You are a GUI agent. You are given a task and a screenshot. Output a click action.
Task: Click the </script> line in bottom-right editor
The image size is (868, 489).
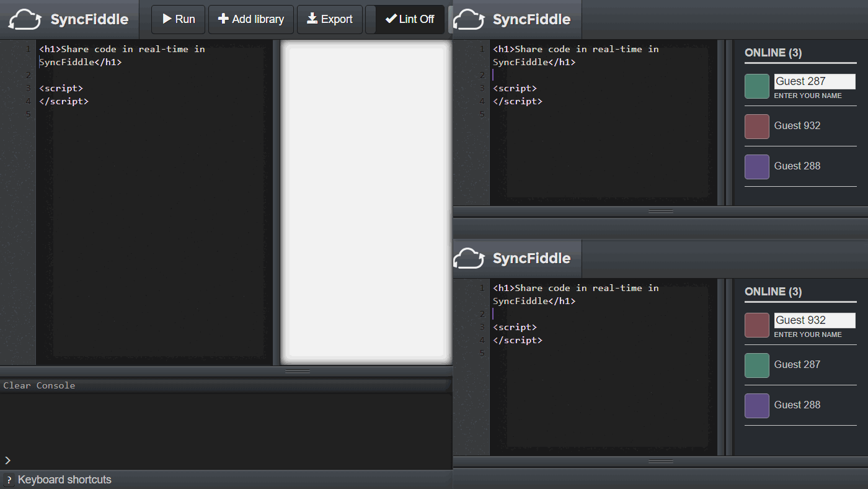[x=518, y=340]
